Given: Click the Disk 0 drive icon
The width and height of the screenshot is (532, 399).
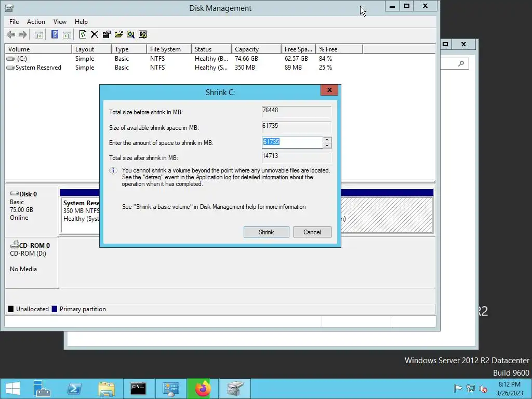Looking at the screenshot, I should (x=14, y=193).
